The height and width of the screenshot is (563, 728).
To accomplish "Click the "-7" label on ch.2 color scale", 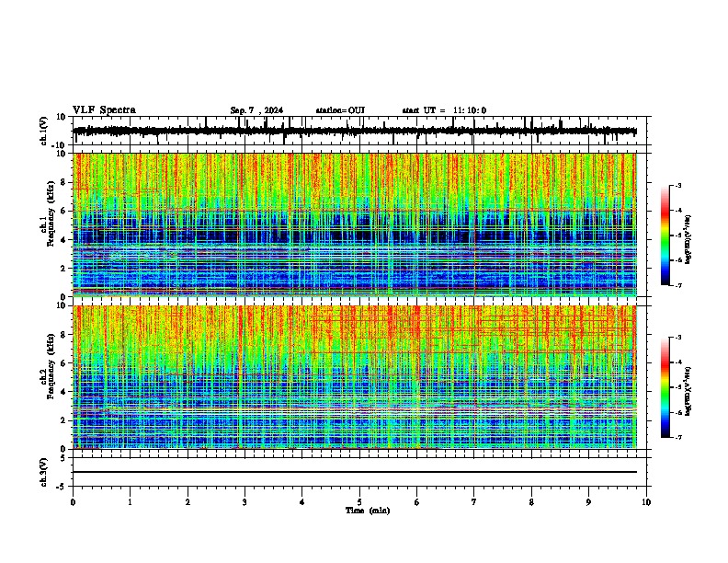I will tap(677, 438).
